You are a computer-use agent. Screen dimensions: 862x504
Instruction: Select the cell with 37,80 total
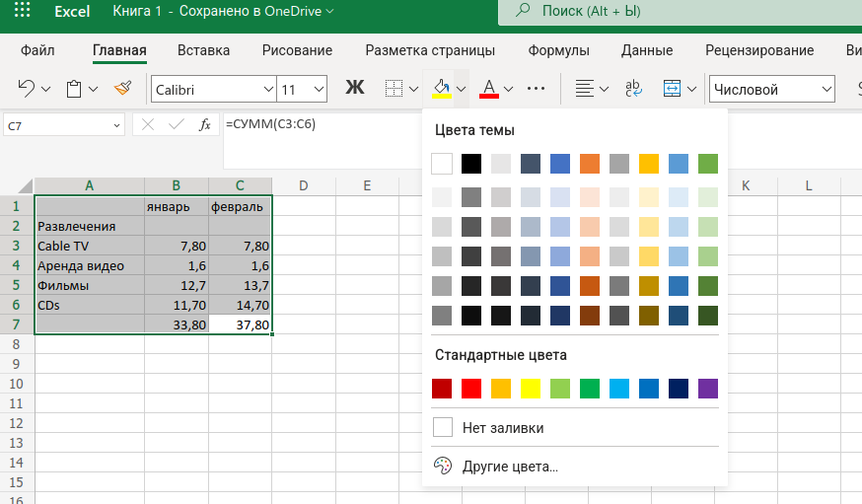coord(241,324)
